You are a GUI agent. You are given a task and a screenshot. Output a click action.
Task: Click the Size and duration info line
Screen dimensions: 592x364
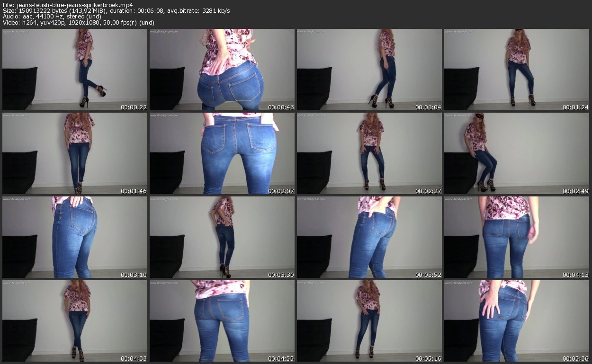pos(116,11)
